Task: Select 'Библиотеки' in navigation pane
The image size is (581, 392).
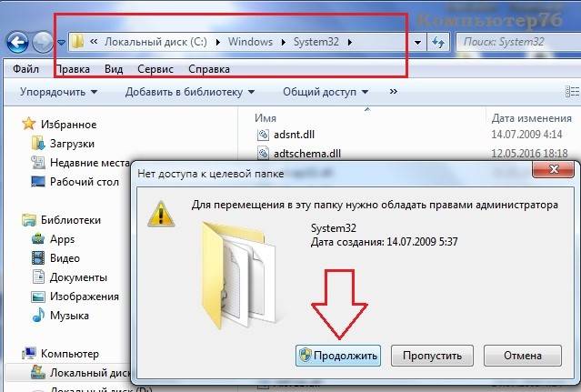Action: click(71, 220)
